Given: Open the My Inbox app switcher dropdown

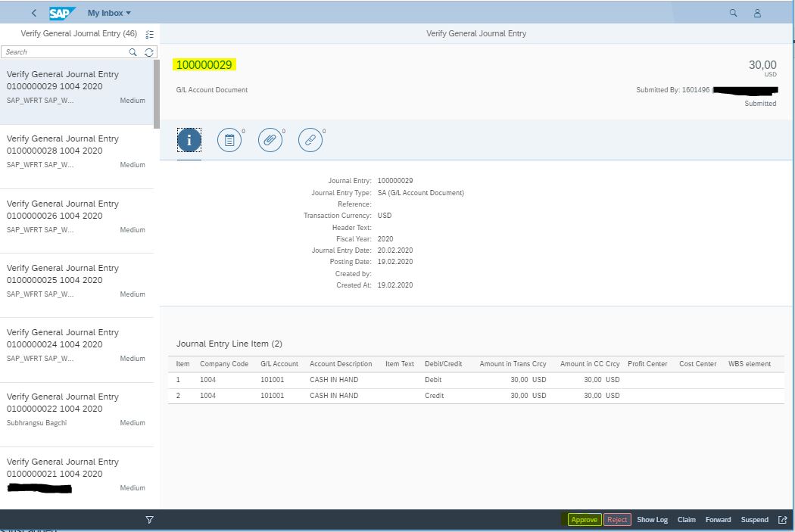Looking at the screenshot, I should (108, 12).
